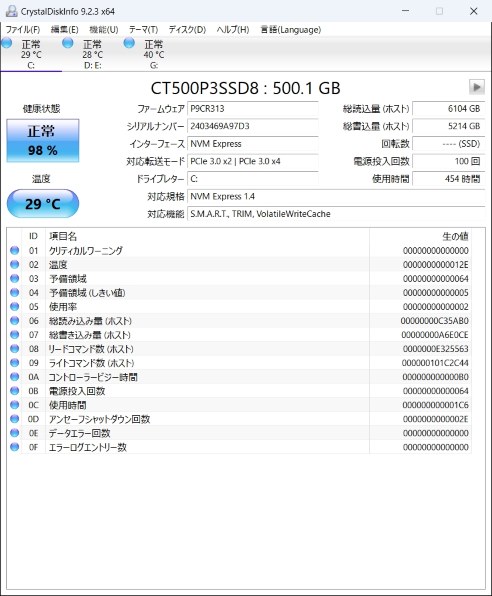Select the アンセーフシャットダウン回数 attribute name

(100, 419)
